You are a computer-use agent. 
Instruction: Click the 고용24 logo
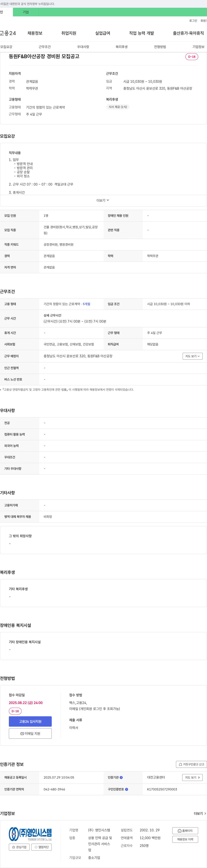pos(8,33)
